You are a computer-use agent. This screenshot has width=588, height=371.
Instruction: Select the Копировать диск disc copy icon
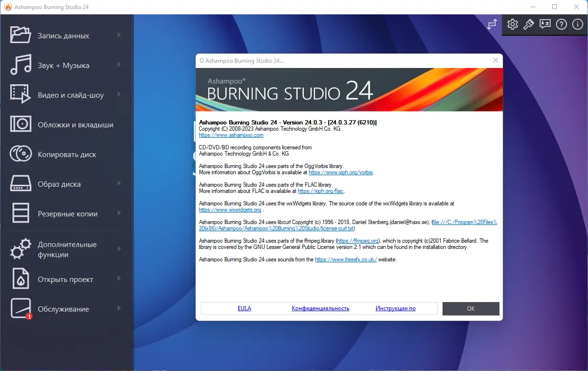click(x=20, y=154)
